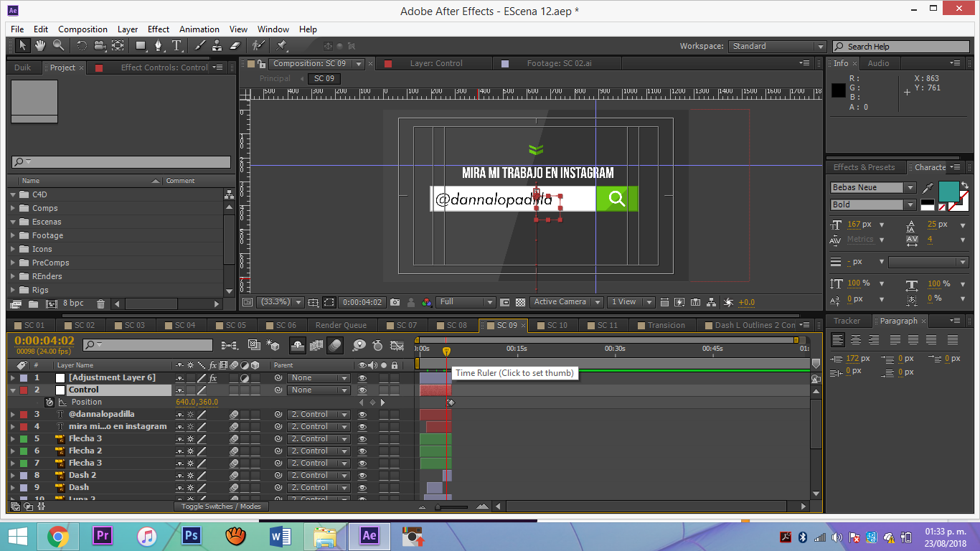The width and height of the screenshot is (980, 551).
Task: Click the timeline zoom slider
Action: [x=452, y=507]
